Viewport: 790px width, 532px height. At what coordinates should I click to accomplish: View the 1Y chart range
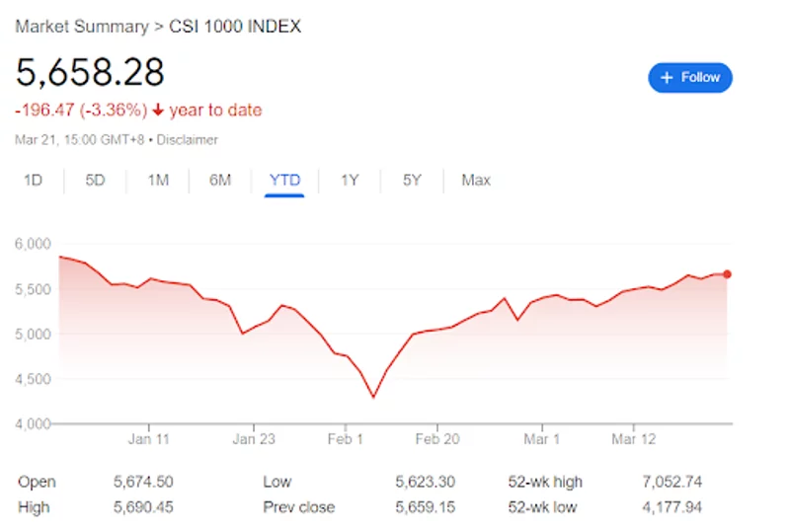350,180
